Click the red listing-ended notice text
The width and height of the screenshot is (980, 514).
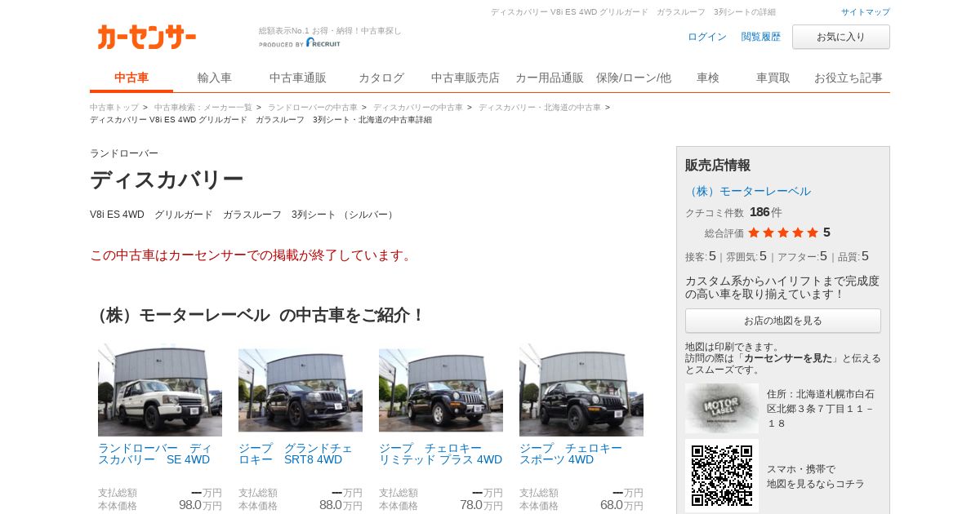coord(252,255)
